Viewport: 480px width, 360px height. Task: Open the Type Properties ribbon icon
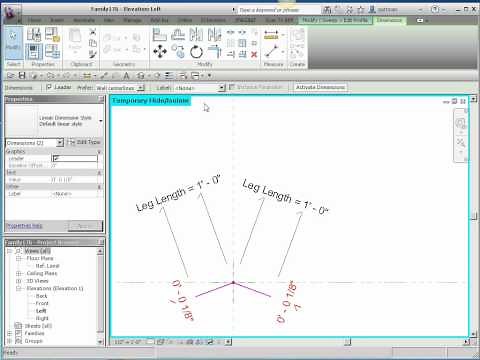[34, 35]
